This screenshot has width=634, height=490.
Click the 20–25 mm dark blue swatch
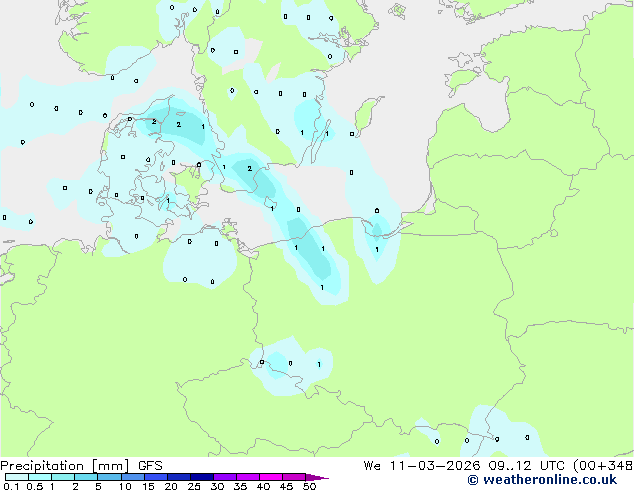pos(179,477)
